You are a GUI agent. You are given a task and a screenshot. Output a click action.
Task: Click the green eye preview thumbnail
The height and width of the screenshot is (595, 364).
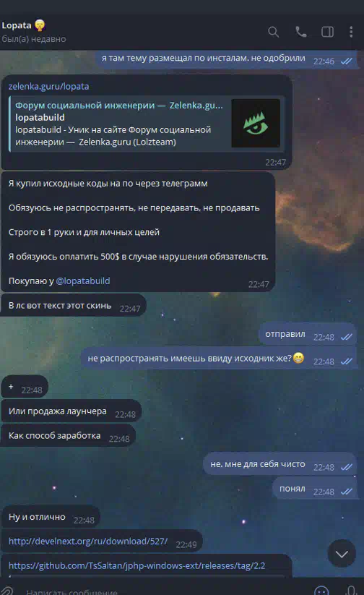256,124
